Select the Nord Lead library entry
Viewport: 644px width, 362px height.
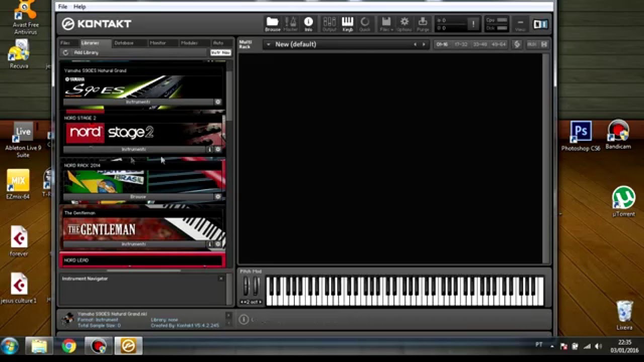(x=142, y=260)
